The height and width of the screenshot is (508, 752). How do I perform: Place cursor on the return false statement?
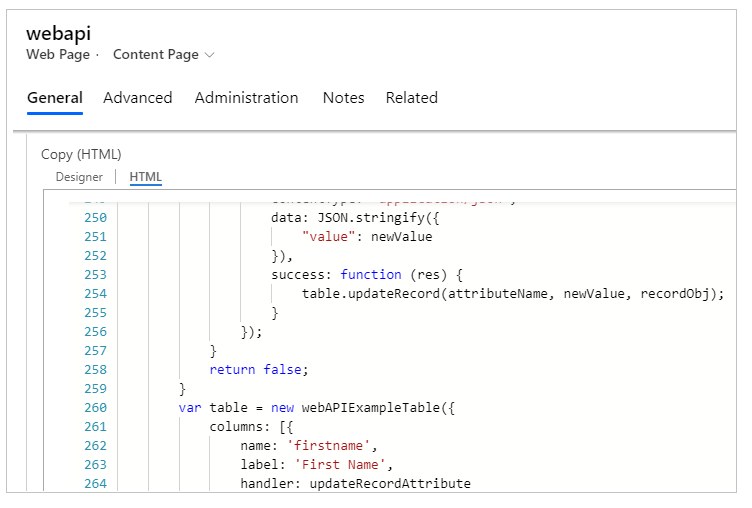pos(259,370)
